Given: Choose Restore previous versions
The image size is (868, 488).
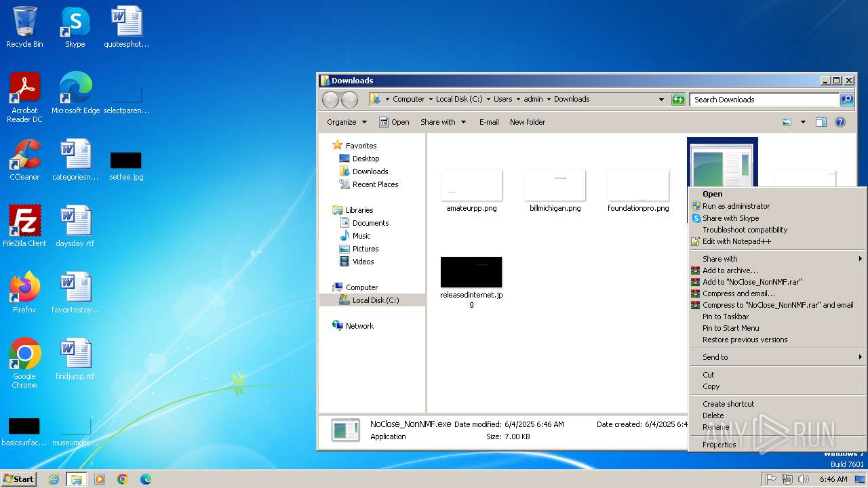Looking at the screenshot, I should pos(777,340).
